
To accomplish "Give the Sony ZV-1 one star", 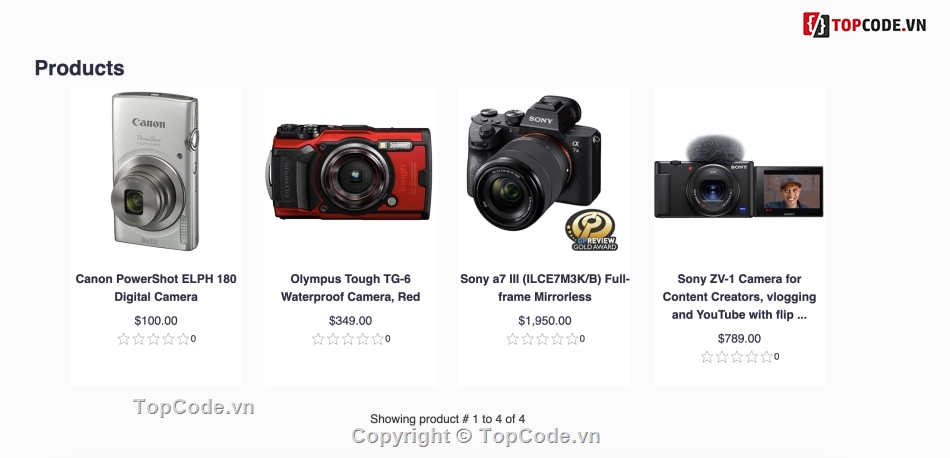I will 706,357.
